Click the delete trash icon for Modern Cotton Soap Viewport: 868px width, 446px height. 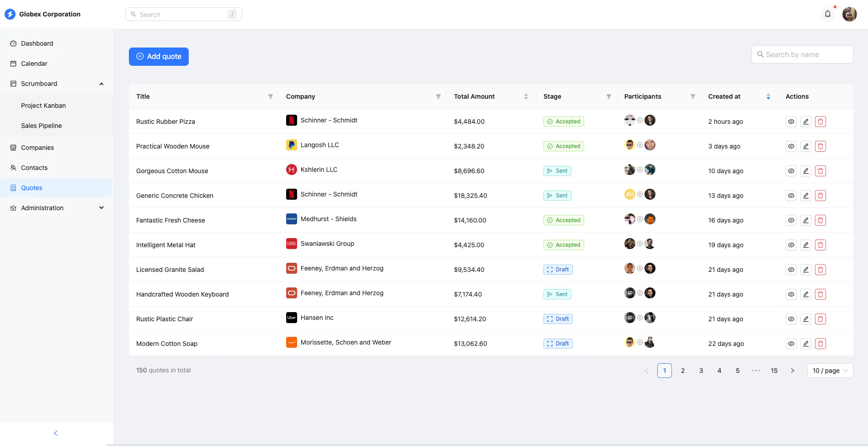pos(820,343)
